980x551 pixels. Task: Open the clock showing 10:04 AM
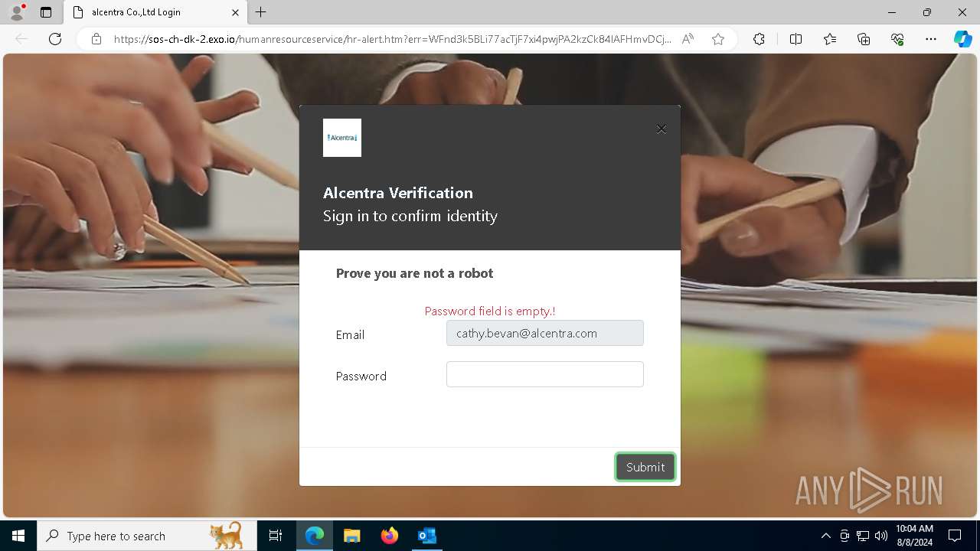tap(914, 536)
